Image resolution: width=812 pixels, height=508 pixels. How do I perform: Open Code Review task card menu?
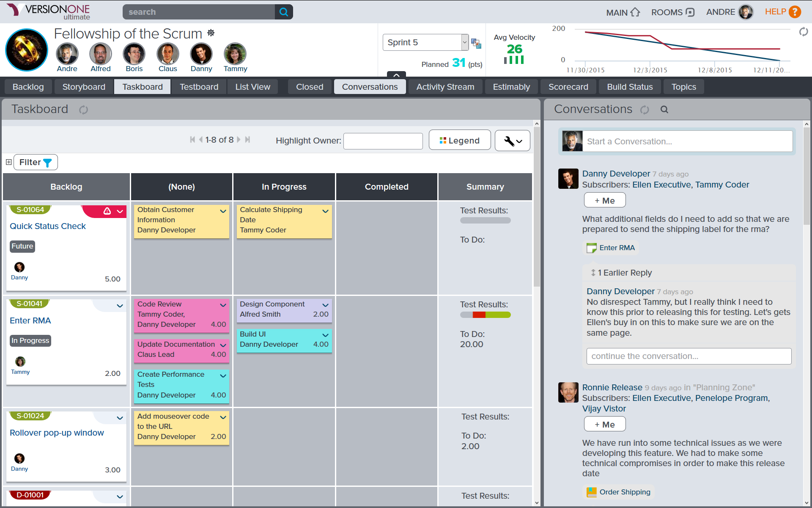pos(223,305)
